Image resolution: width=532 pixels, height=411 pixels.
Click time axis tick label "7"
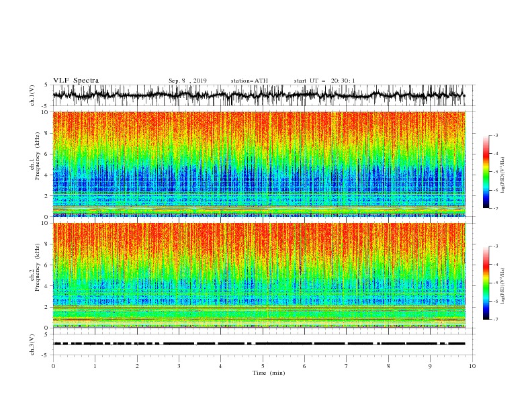(346, 366)
